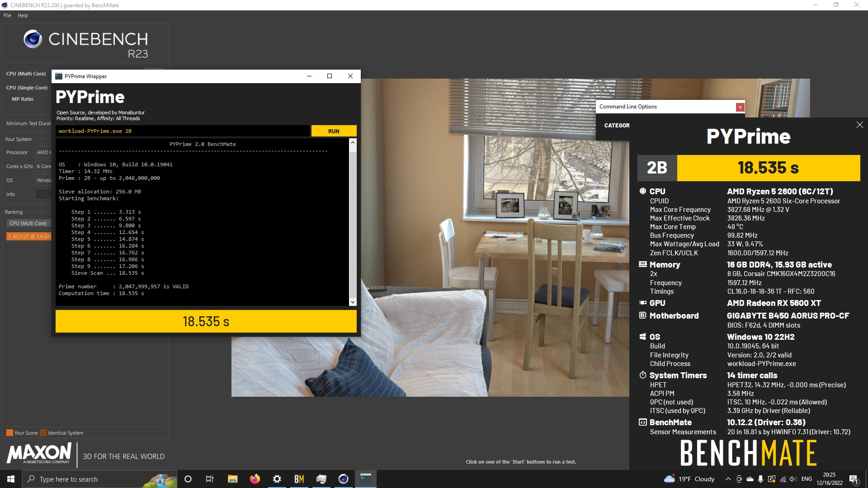Screen dimensions: 868x488
Task: Open Settings from the taskbar
Action: click(x=277, y=479)
